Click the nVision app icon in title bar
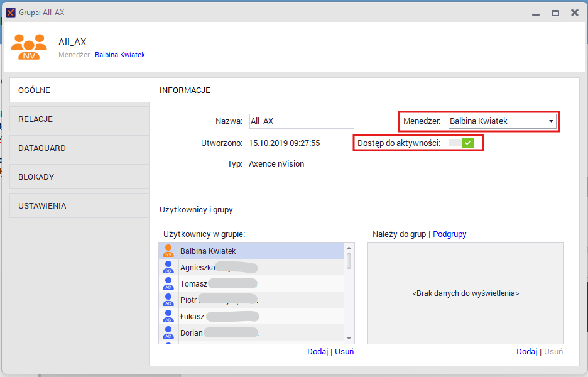 click(x=11, y=13)
